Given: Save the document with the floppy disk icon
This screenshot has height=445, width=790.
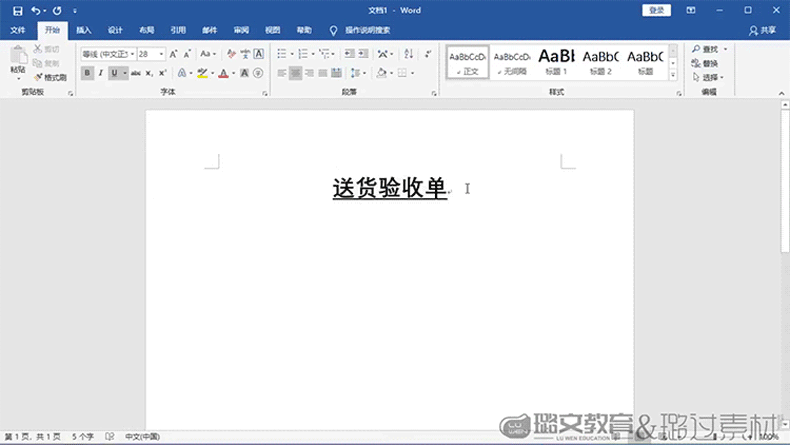Looking at the screenshot, I should point(18,11).
